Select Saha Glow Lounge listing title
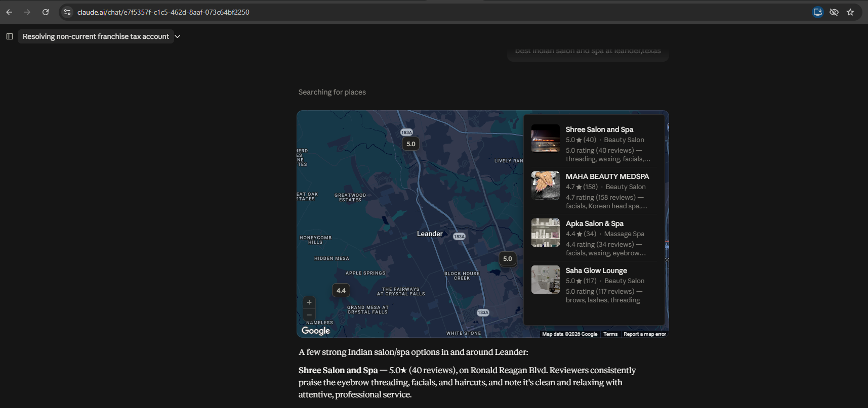The image size is (868, 408). [x=596, y=270]
